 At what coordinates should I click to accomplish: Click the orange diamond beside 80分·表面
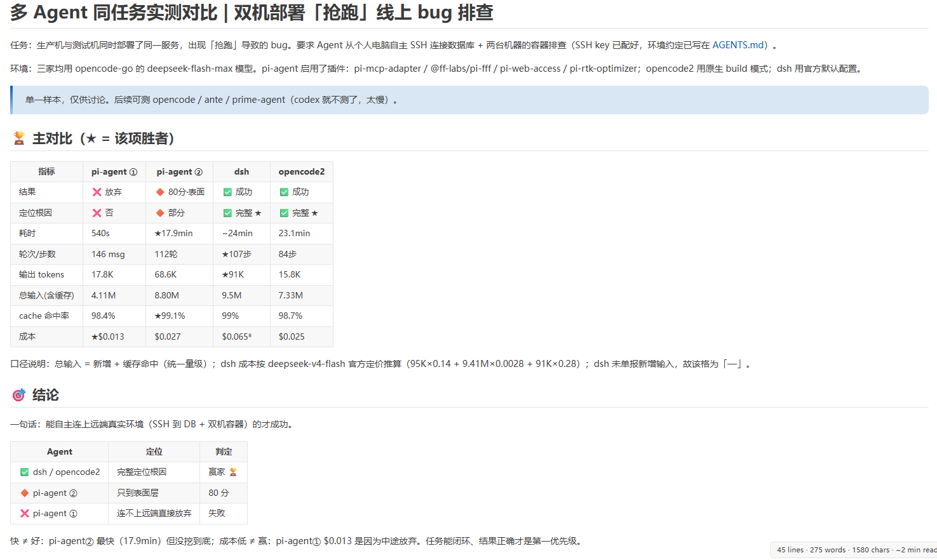click(160, 192)
